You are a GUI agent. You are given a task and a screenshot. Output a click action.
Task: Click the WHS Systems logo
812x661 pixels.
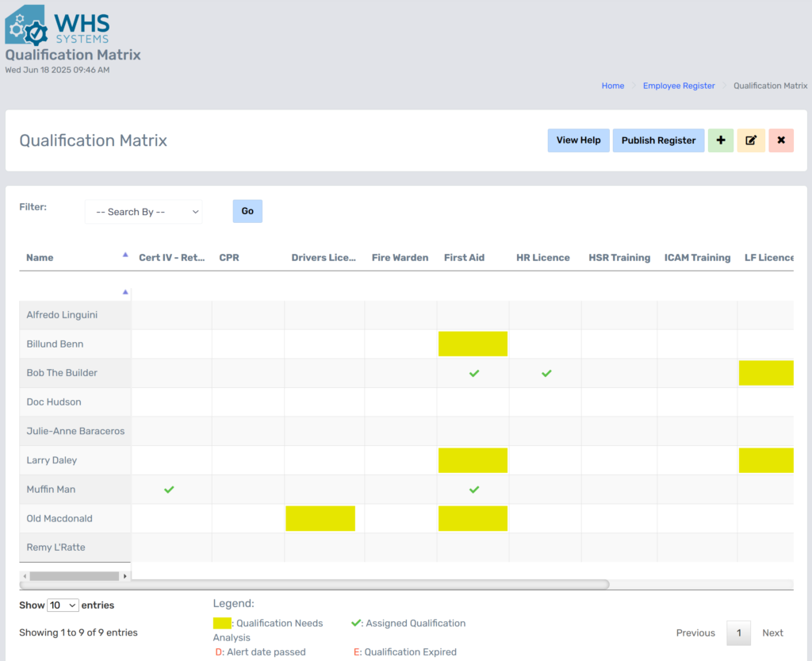point(57,24)
